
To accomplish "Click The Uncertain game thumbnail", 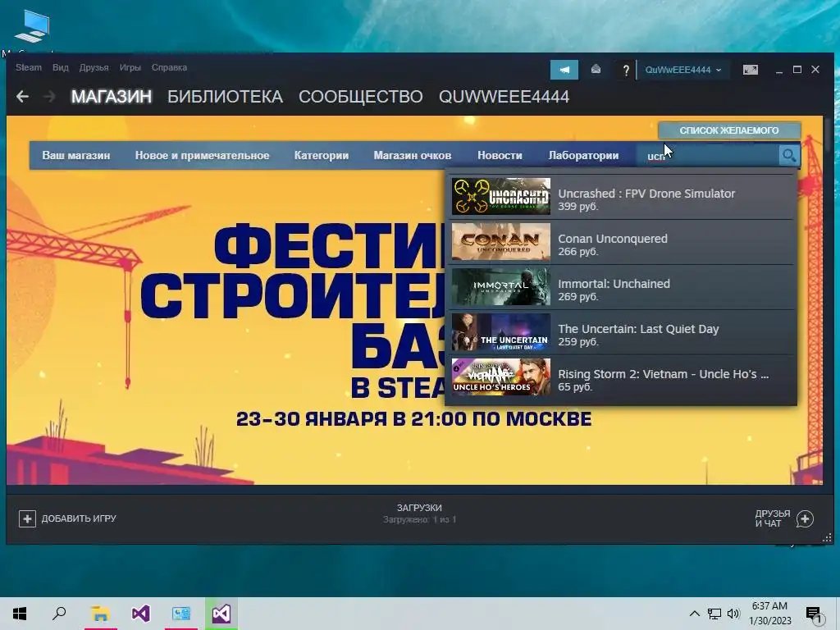I will (501, 332).
